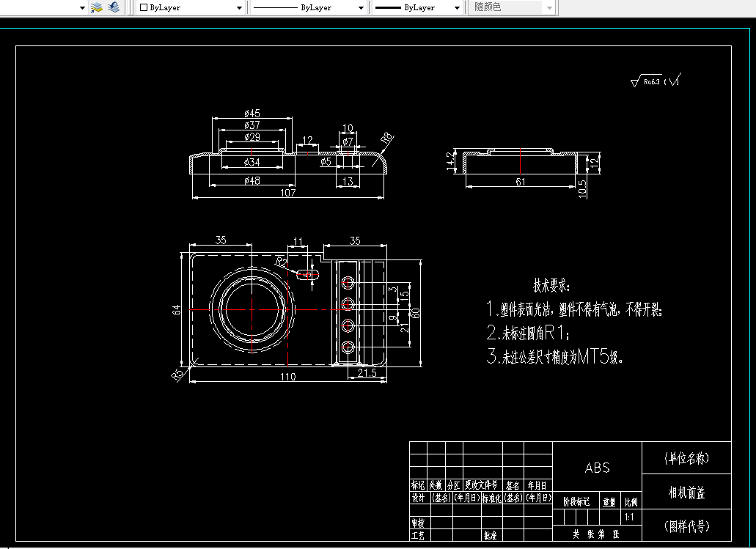Select the ø29 dimension text

(x=252, y=137)
